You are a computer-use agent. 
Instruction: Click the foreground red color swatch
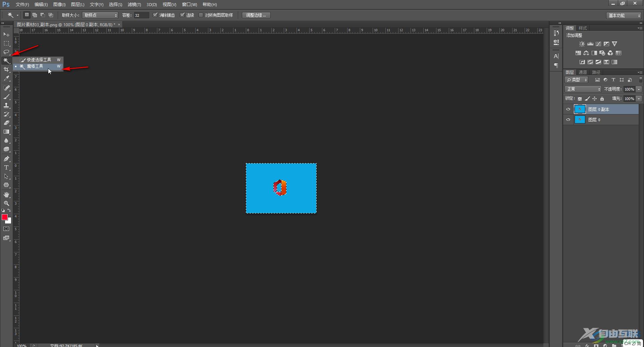5,217
